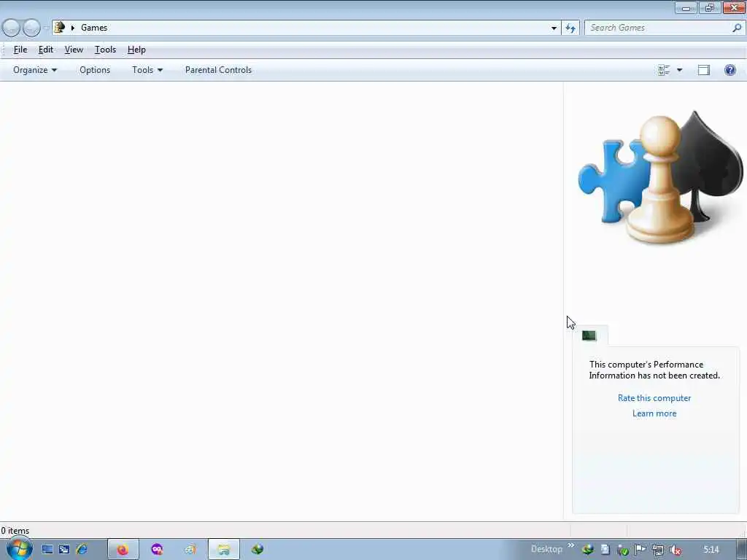Open the Tools menu in menu bar
The width and height of the screenshot is (747, 560).
click(x=105, y=50)
